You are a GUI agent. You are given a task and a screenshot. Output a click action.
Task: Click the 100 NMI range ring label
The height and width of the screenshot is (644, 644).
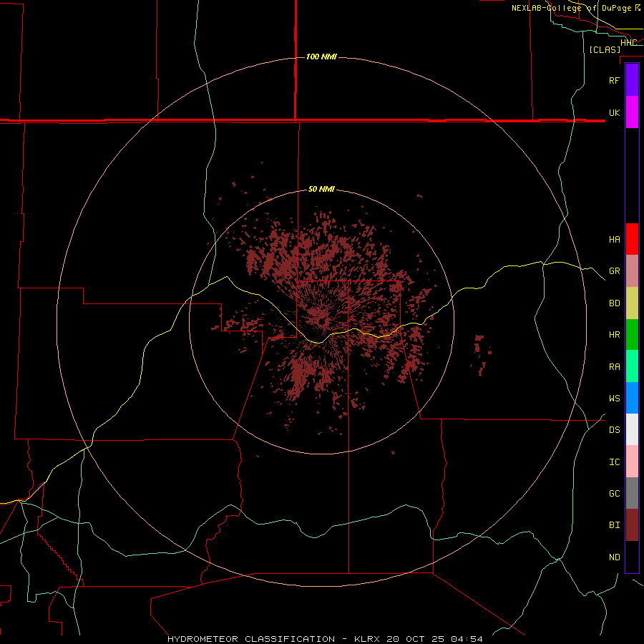click(x=321, y=57)
